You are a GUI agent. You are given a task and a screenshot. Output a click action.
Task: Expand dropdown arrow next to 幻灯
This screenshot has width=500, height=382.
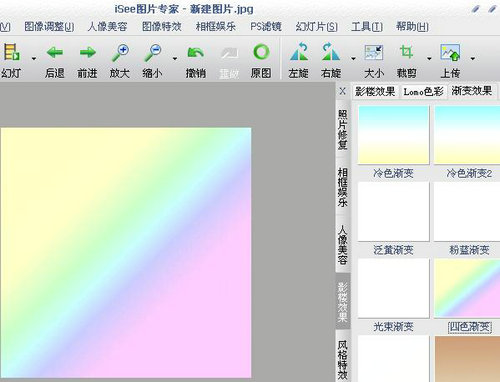tap(34, 59)
